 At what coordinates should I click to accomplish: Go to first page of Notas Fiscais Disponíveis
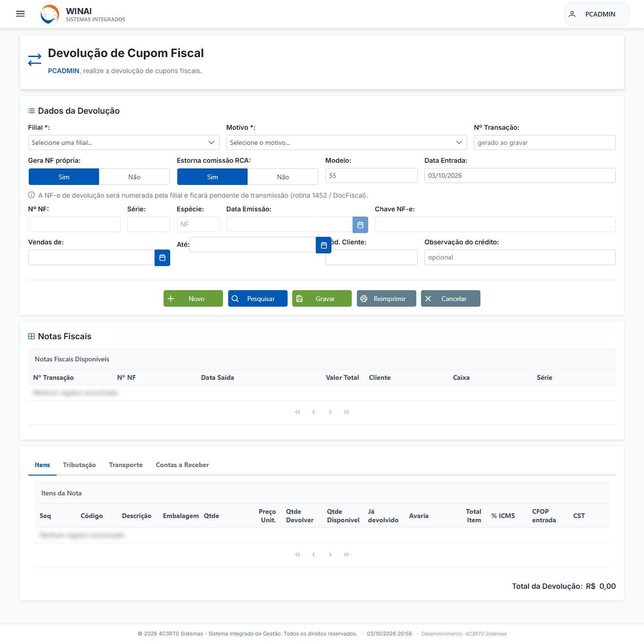pos(297,412)
